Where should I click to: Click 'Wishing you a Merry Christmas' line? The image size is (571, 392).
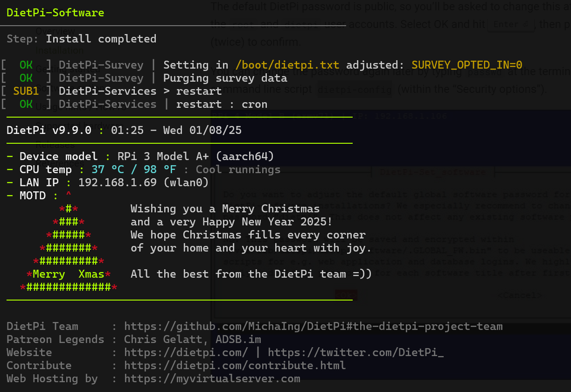tap(225, 209)
